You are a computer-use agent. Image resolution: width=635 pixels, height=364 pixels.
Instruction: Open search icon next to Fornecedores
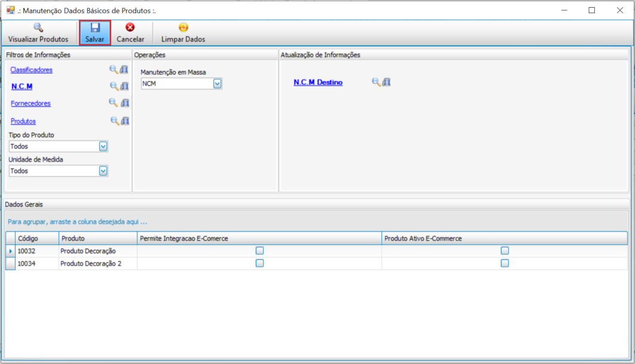(x=114, y=103)
